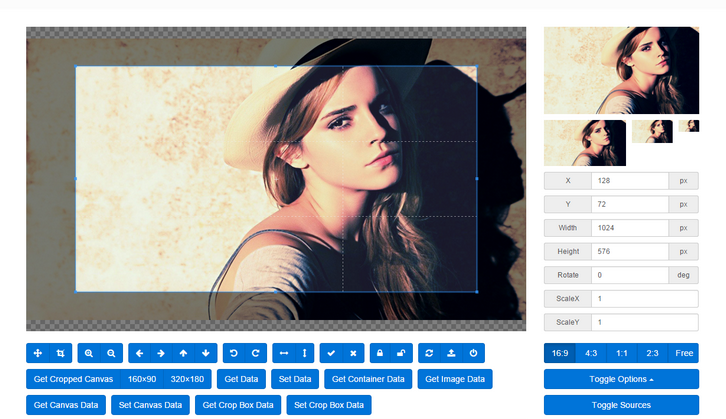This screenshot has width=726, height=419.
Task: Rotate image clockwise
Action: (256, 353)
